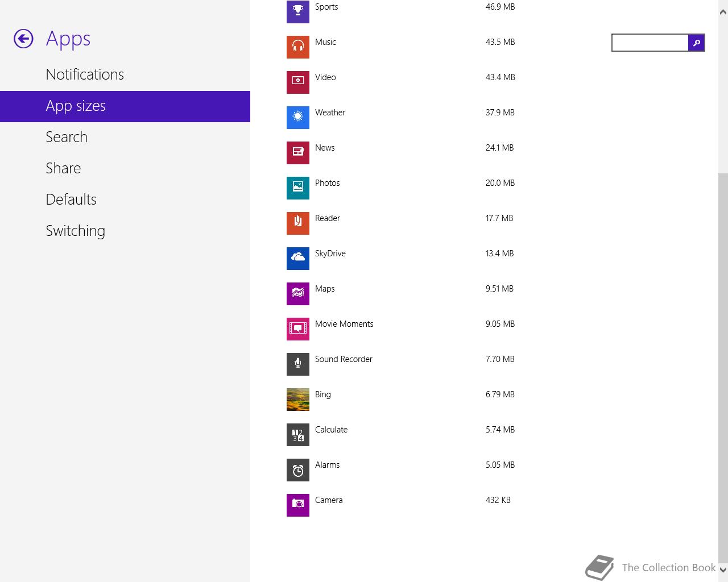Select the Bing app name
The image size is (728, 582).
322,394
